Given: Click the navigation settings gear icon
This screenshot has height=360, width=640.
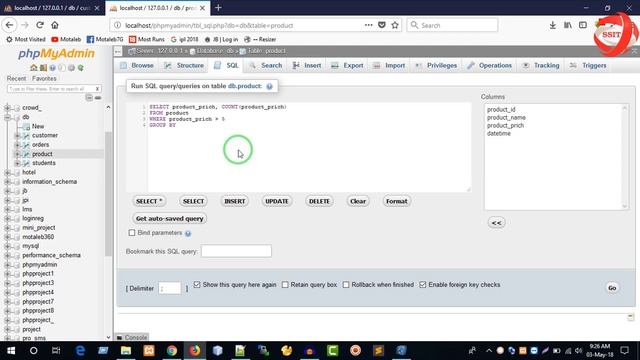Looking at the screenshot, I should (x=71, y=68).
